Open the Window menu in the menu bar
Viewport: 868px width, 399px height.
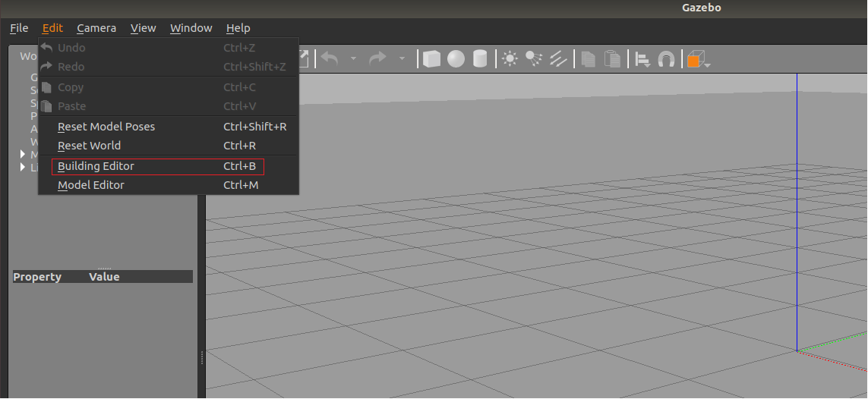(191, 28)
